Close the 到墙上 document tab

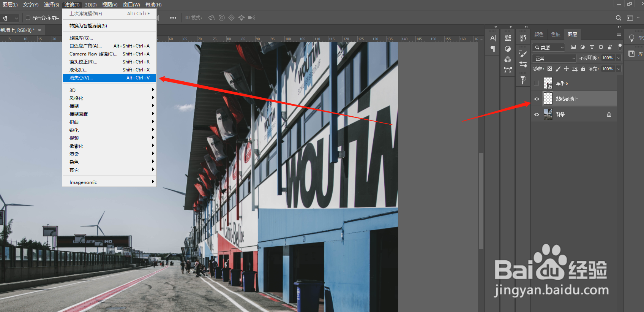point(39,30)
